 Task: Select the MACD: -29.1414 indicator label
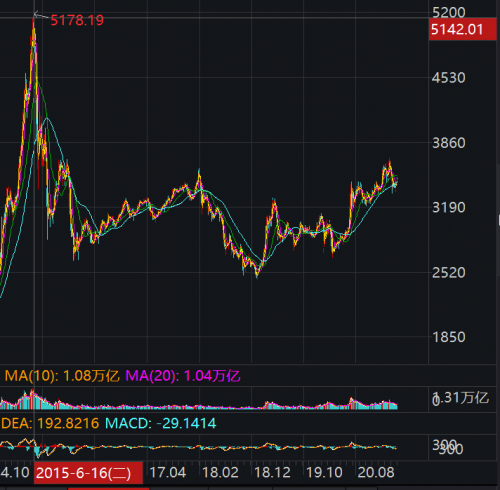(x=161, y=423)
